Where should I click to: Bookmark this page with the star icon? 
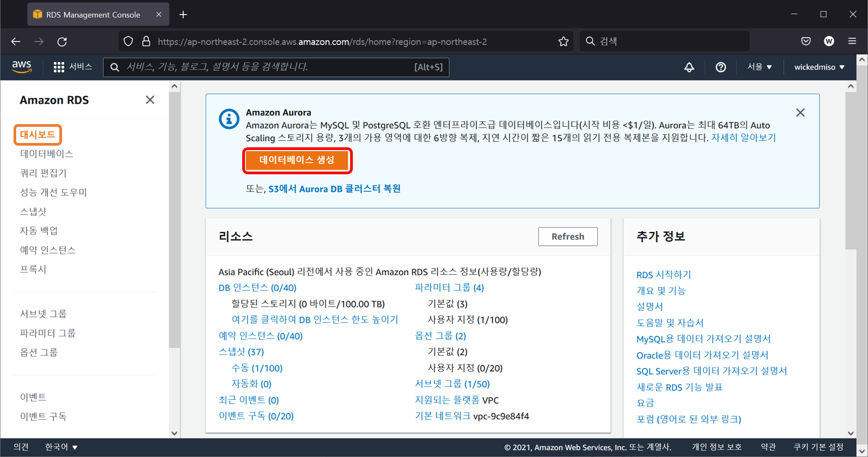[x=563, y=42]
